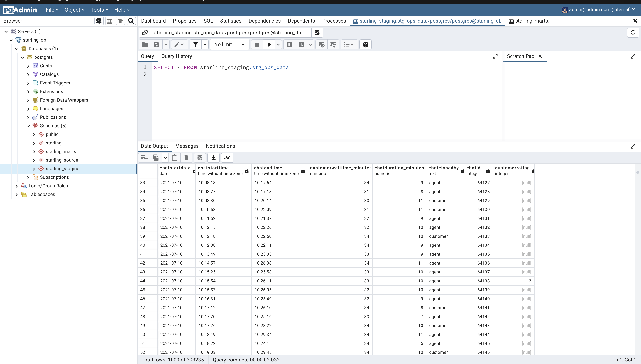Download results with the download arrow icon
Viewport: 641px width, 364px height.
coord(214,158)
